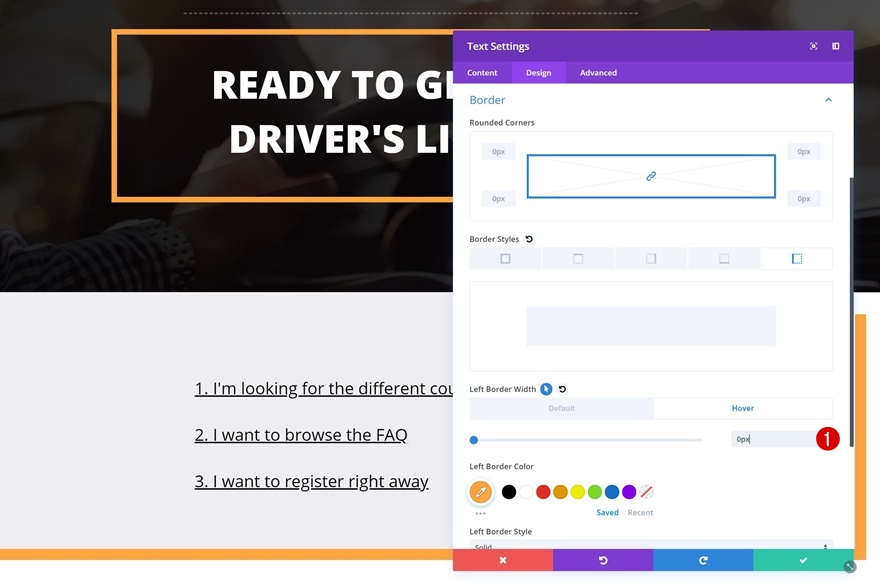Select the all-sides border style icon
The width and height of the screenshot is (880, 586).
[x=505, y=259]
